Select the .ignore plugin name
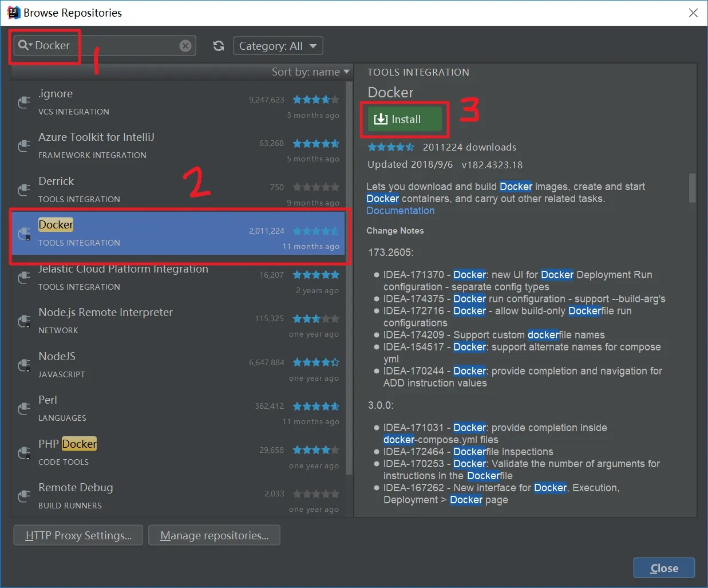The width and height of the screenshot is (708, 588). tap(56, 94)
